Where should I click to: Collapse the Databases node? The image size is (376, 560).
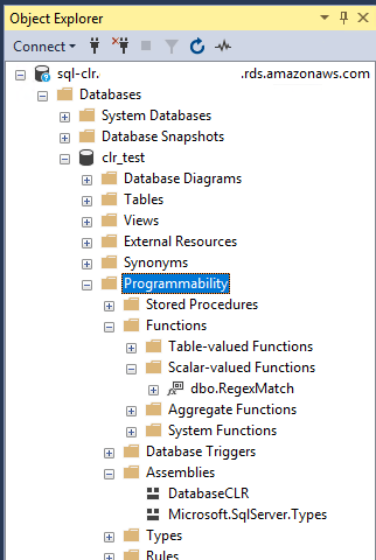(42, 96)
